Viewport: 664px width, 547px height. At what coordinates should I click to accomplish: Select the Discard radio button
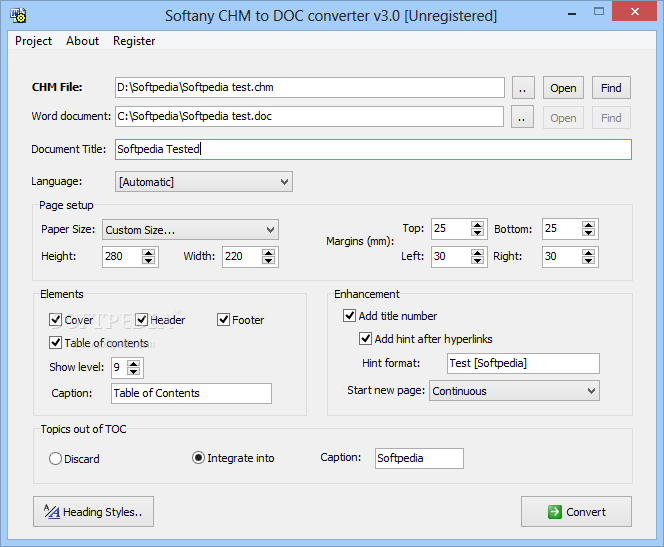point(55,459)
